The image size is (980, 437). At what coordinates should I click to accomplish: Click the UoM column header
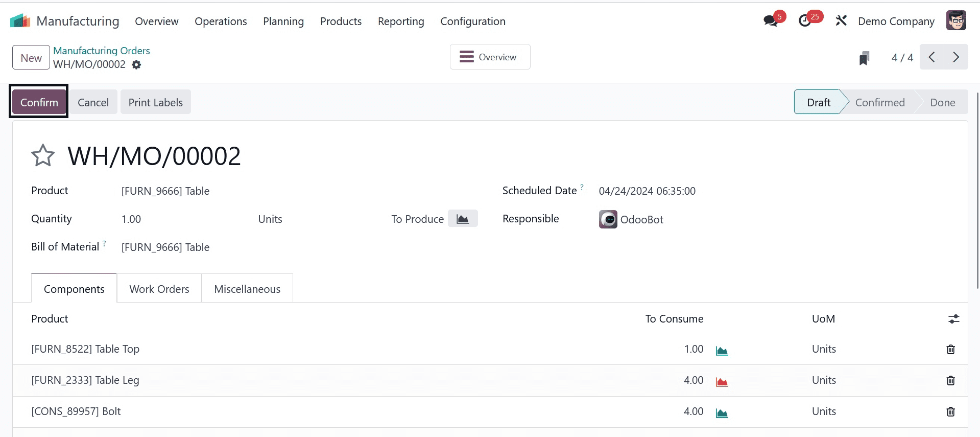[x=823, y=319]
